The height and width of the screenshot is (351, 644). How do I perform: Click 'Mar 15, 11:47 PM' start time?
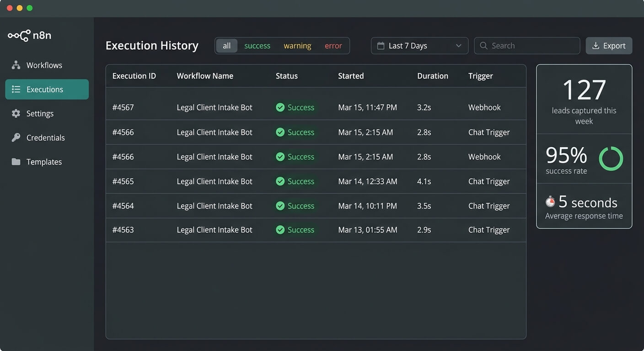pyautogui.click(x=367, y=107)
